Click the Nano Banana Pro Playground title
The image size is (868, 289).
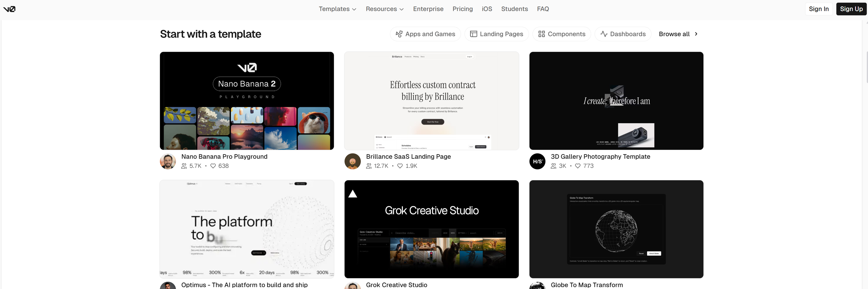coord(224,156)
